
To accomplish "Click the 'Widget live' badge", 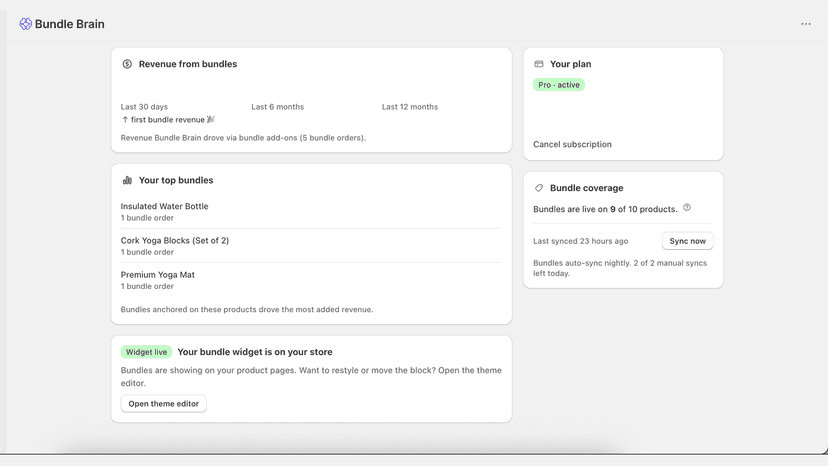I will pos(146,352).
